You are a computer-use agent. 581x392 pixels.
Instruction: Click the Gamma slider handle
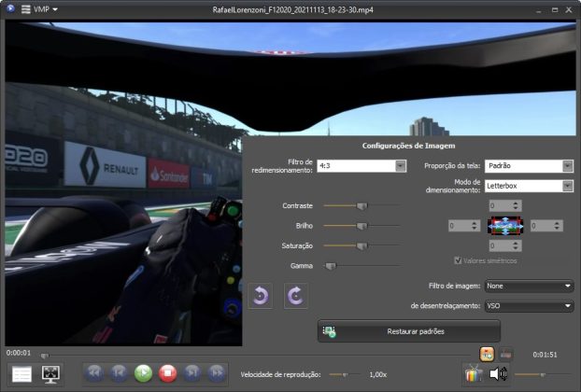point(329,266)
